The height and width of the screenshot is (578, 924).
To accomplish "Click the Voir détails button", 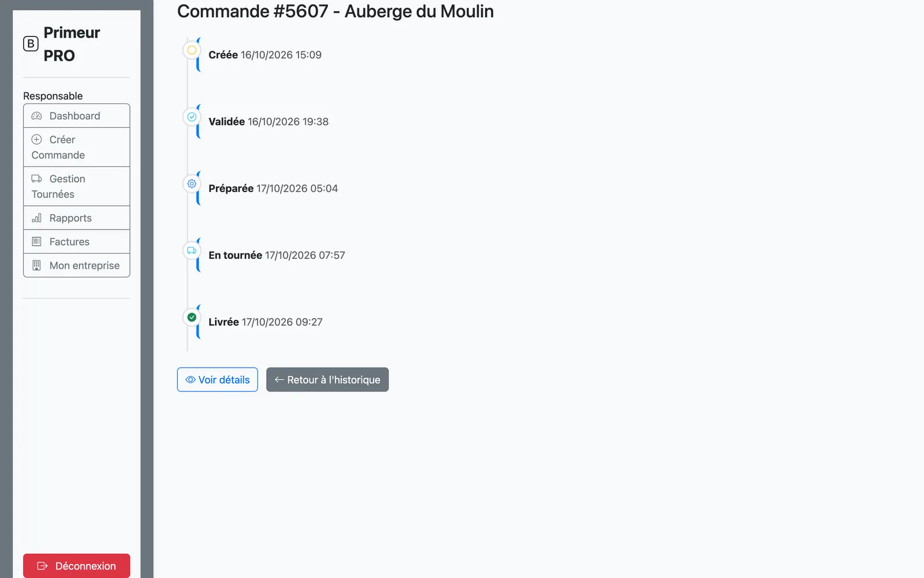I will 218,380.
